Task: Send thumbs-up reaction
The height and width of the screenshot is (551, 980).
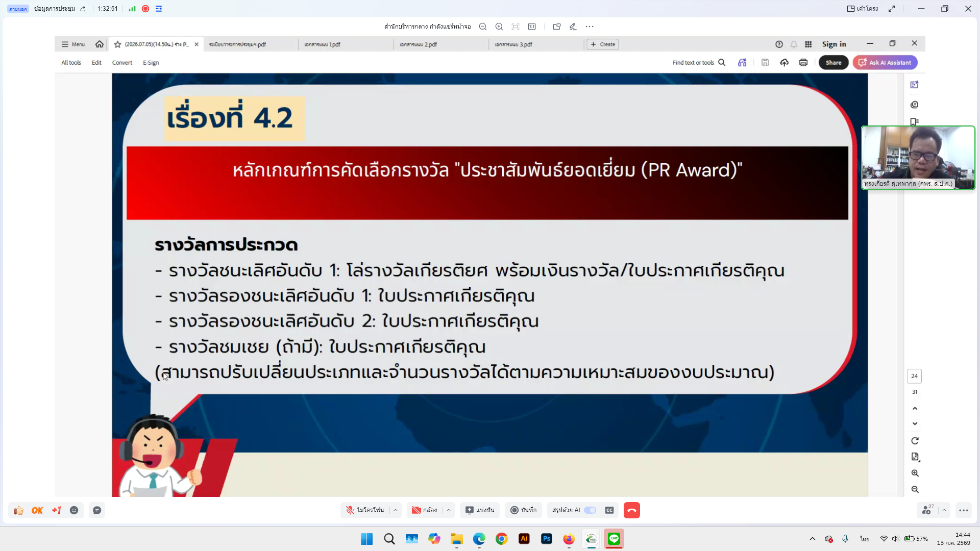Action: [x=19, y=510]
